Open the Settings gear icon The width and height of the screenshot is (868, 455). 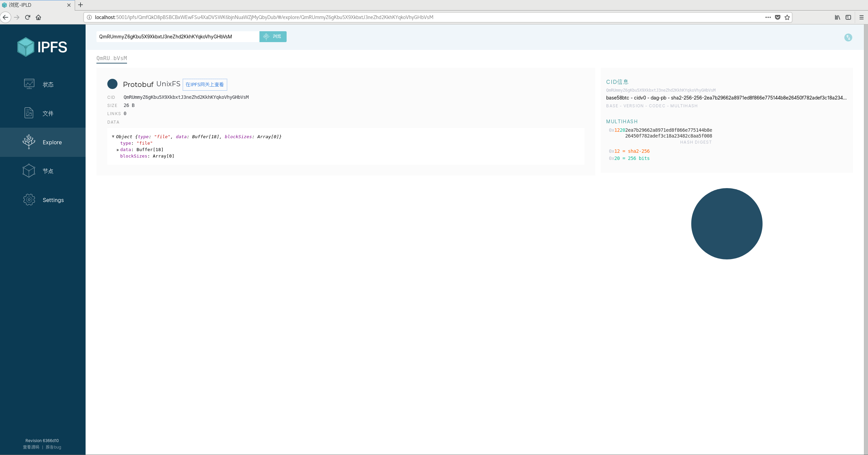(x=29, y=200)
